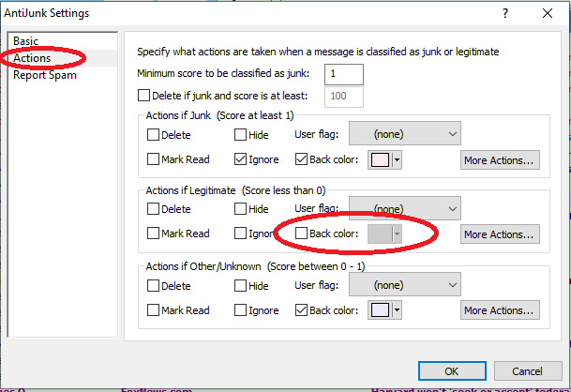The image size is (571, 392).
Task: Enable Delete if junk and score is at least
Action: pyautogui.click(x=143, y=96)
